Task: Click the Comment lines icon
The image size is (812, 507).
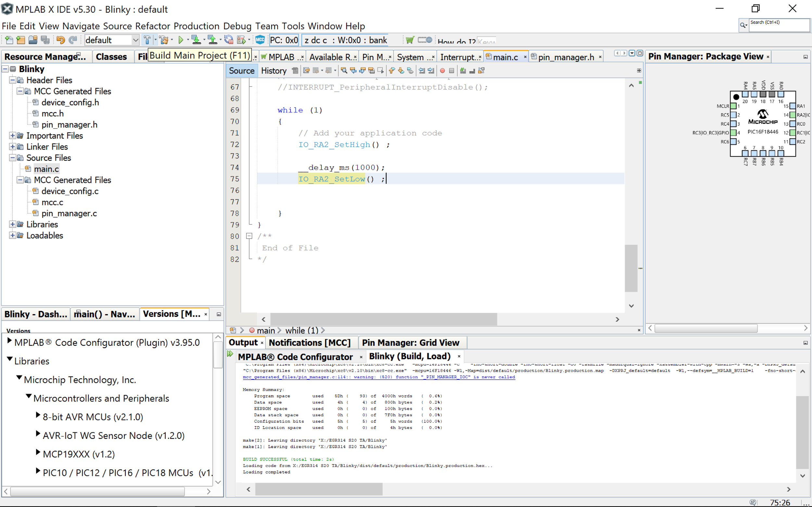Action: 463,70
